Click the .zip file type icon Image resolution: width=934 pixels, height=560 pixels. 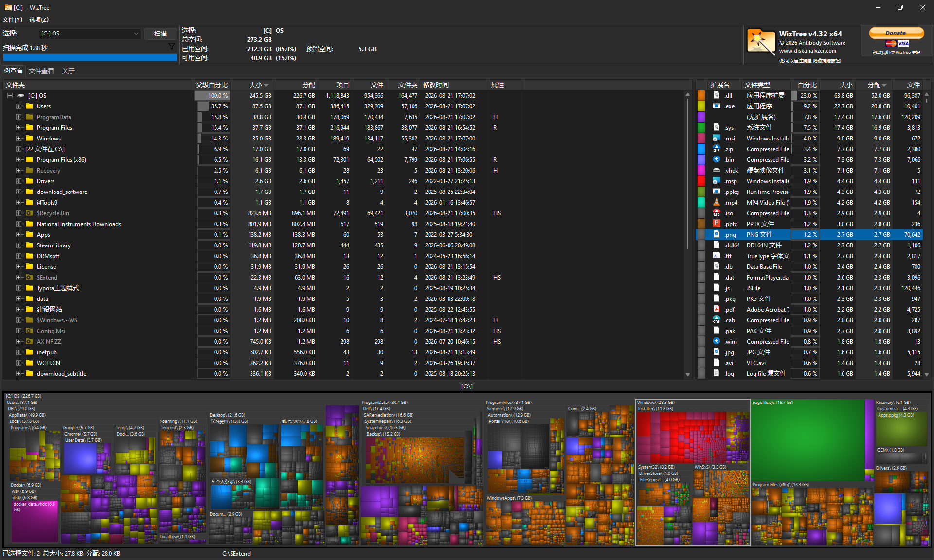pyautogui.click(x=717, y=149)
